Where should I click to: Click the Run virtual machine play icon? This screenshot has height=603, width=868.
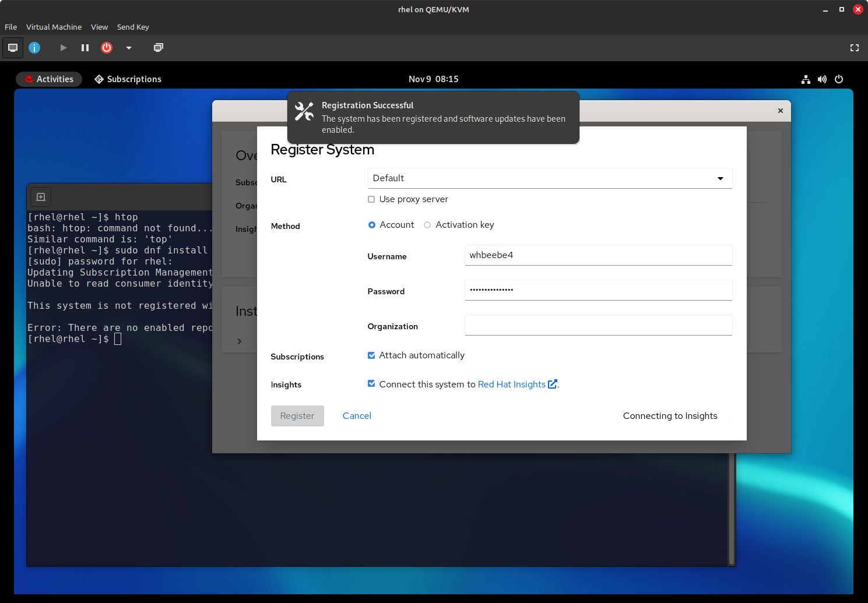pyautogui.click(x=63, y=48)
